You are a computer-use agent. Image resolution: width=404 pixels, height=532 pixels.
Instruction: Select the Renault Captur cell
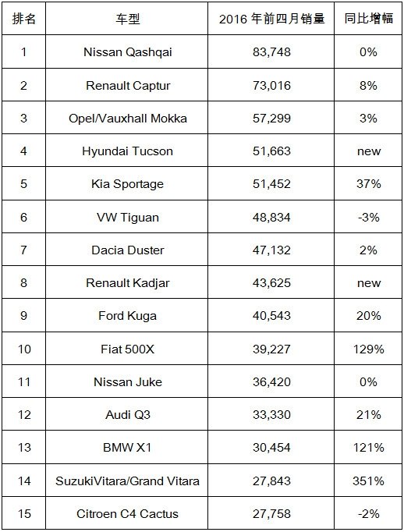coord(127,85)
